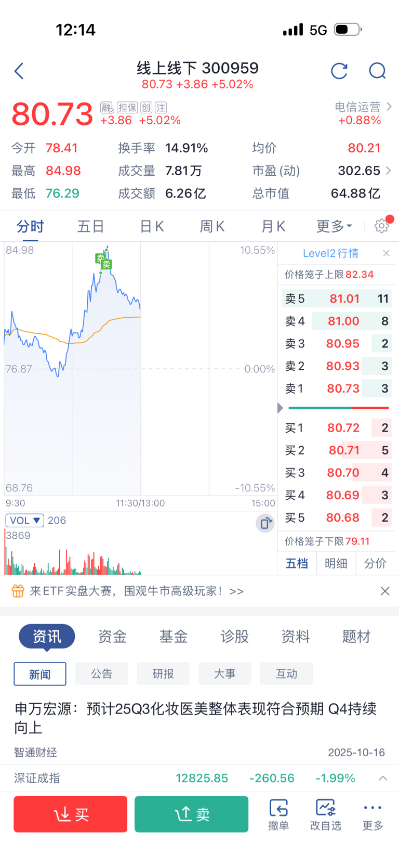Open chart settings gear icon
The image size is (399, 868).
[382, 226]
